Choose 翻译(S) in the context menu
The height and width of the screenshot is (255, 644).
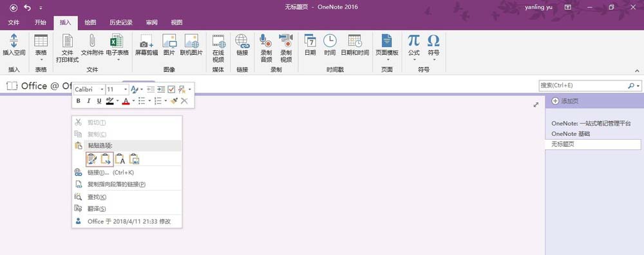pyautogui.click(x=128, y=209)
